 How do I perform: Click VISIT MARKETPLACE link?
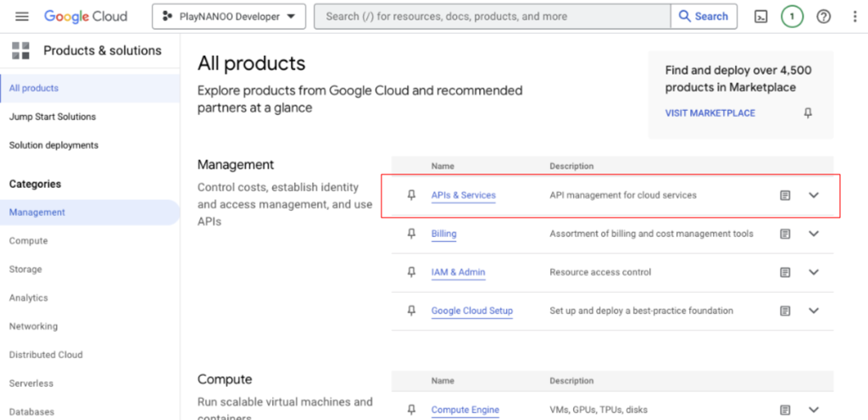tap(710, 113)
